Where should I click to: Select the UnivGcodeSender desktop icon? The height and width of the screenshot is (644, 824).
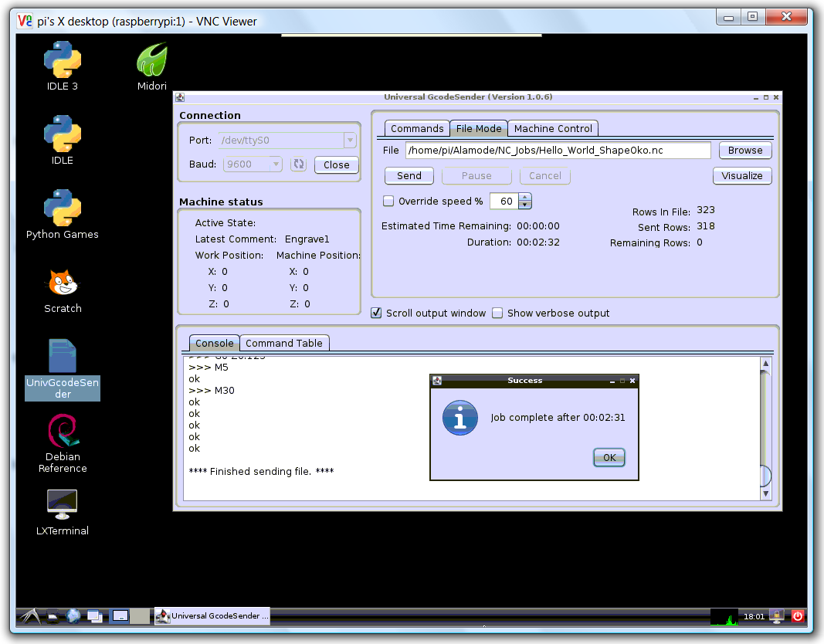click(63, 358)
